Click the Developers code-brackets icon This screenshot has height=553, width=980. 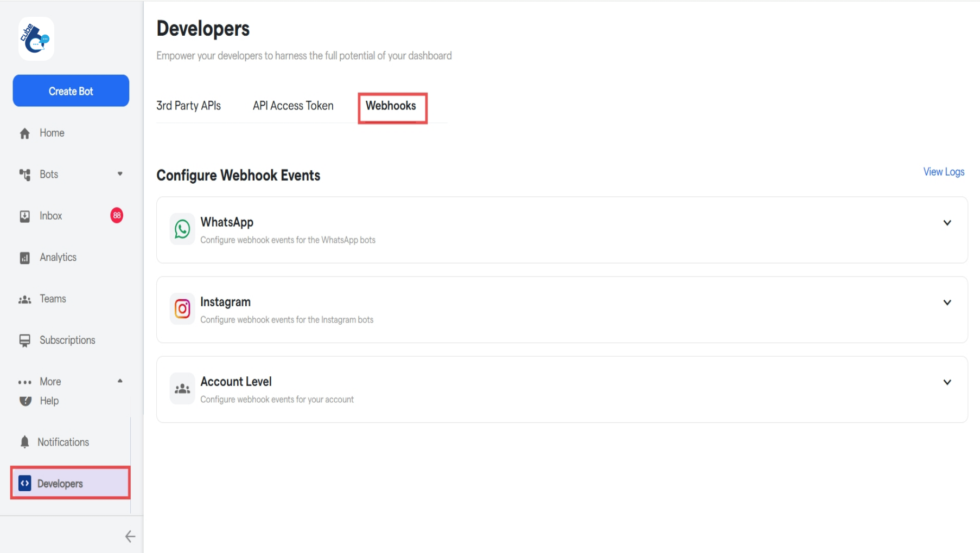pos(24,483)
